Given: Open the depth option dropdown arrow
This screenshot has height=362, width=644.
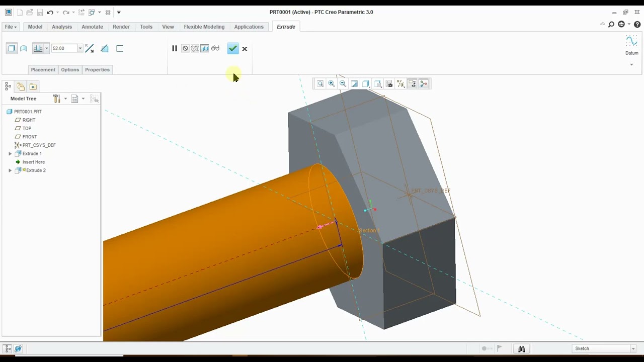Looking at the screenshot, I should 47,48.
